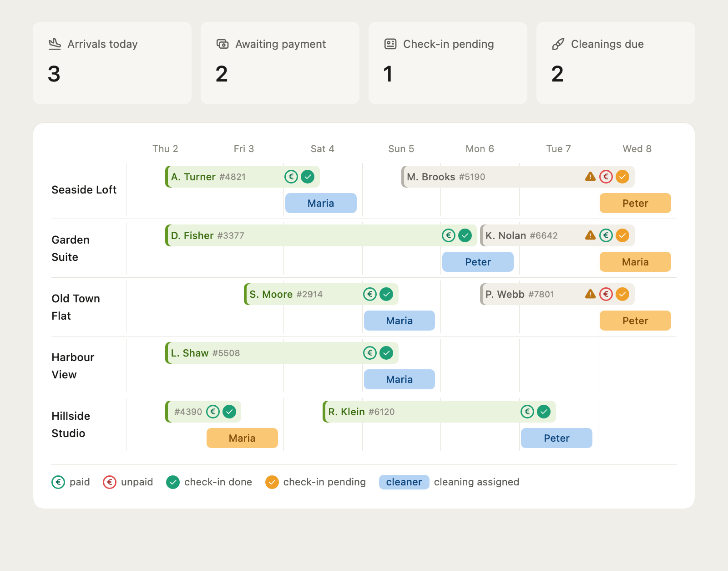728x571 pixels.
Task: Select Maria cleaning on Wed 8 Garden Suite
Action: (x=635, y=262)
